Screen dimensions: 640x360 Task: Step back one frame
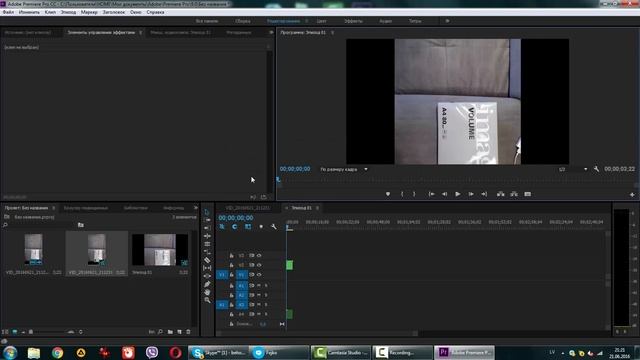444,194
